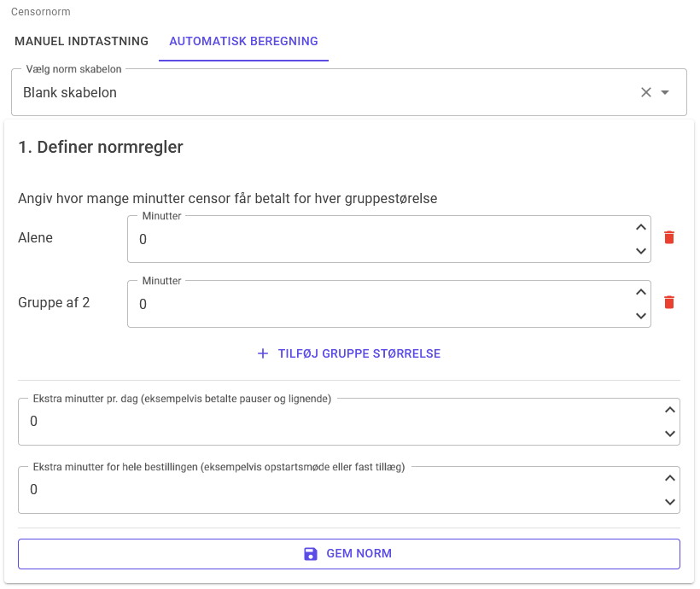
Task: Focus the Alene minutter input field
Action: [x=376, y=240]
